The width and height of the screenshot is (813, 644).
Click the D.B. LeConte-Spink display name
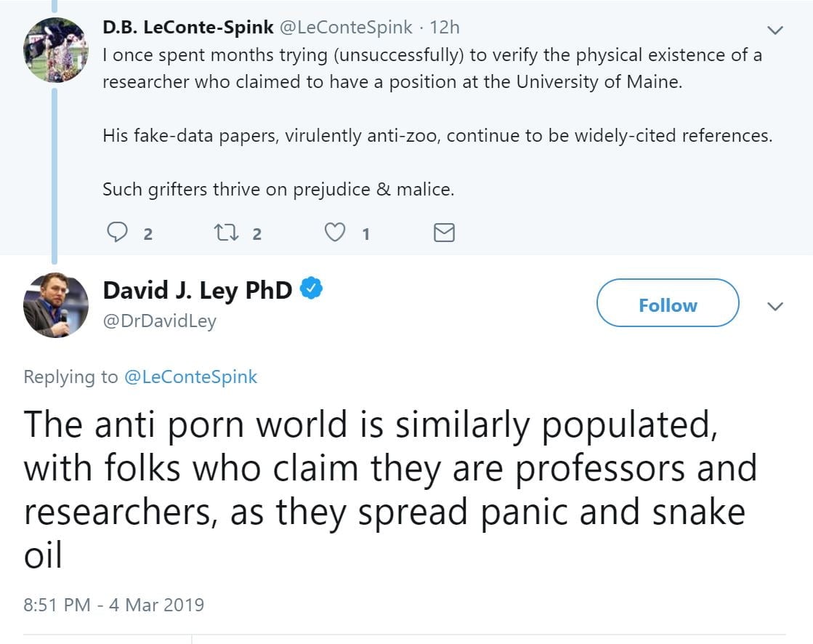coord(188,28)
